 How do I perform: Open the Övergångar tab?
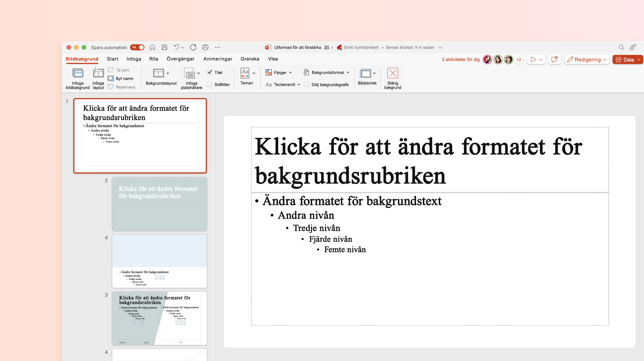pos(181,59)
